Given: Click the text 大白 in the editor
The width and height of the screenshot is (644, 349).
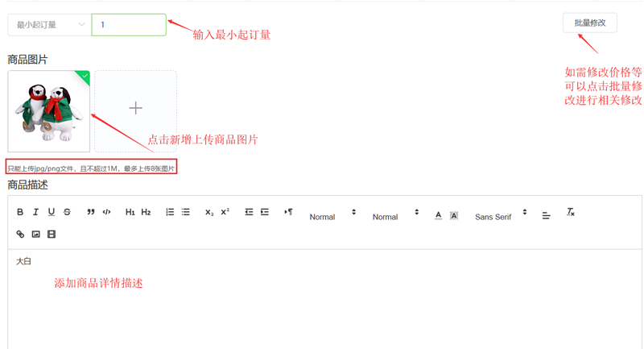Looking at the screenshot, I should pos(24,261).
